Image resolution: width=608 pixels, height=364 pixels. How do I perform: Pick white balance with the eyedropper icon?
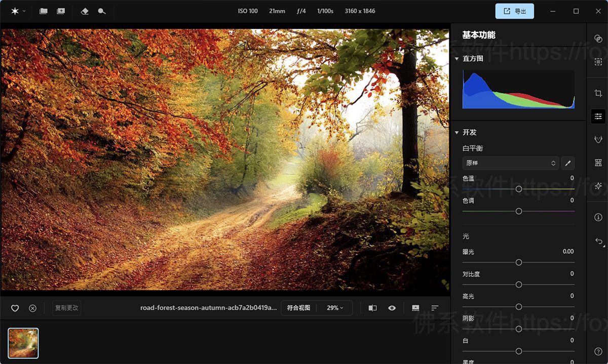point(568,163)
